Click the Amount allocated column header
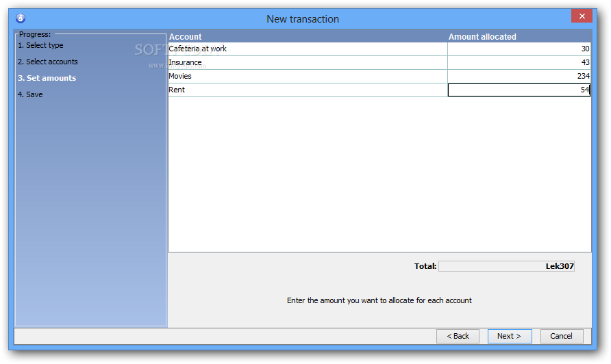This screenshot has height=364, width=611. pos(519,36)
